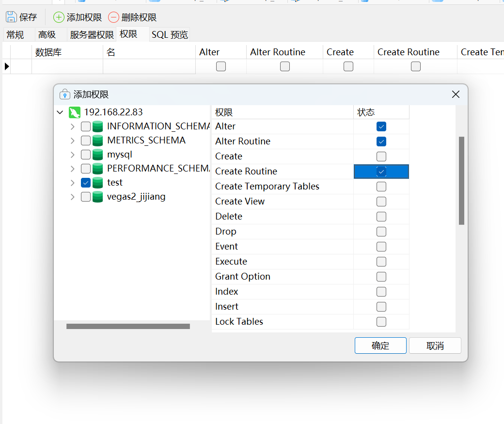The width and height of the screenshot is (504, 424).
Task: Expand the mysql tree node
Action: (x=73, y=155)
